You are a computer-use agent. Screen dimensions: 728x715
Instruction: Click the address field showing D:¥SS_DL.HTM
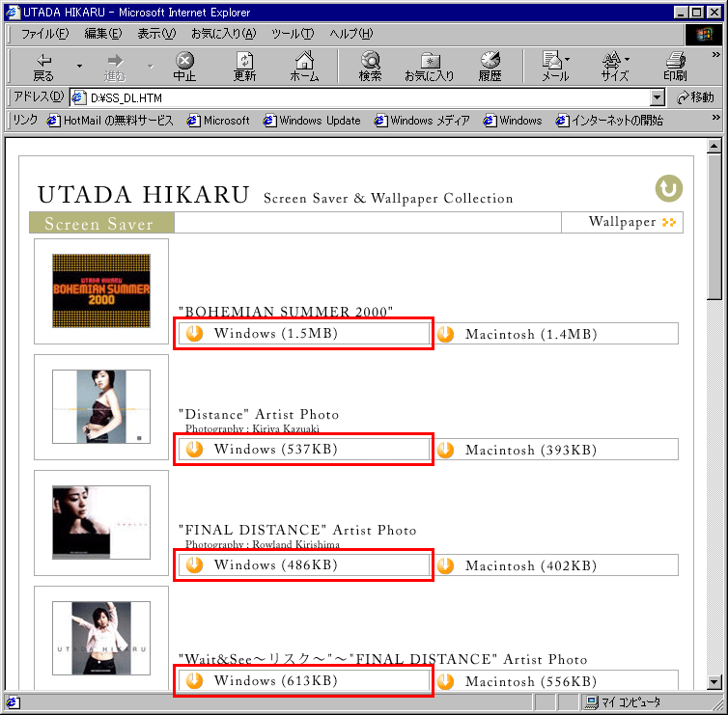(360, 97)
